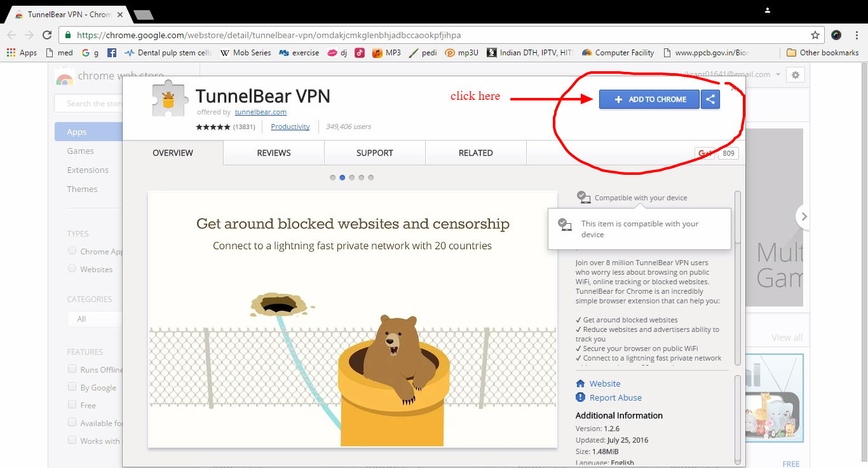Check the Free feature filter
Viewport: 868px width, 468px height.
tap(72, 405)
